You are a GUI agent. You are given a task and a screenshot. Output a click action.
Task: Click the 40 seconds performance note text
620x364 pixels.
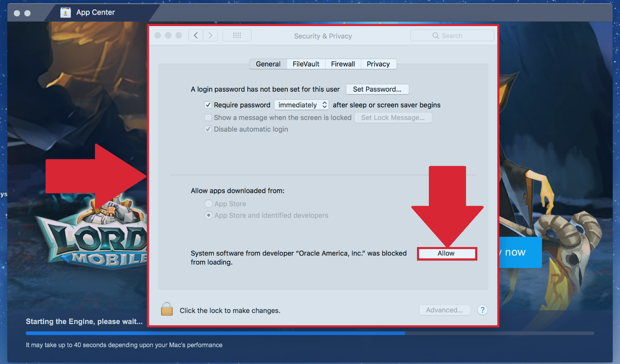124,345
